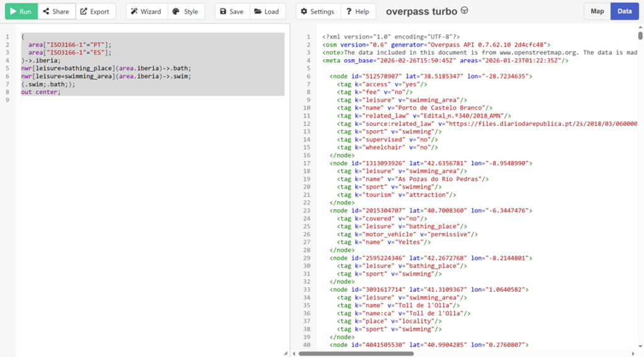This screenshot has width=644, height=357.
Task: Open the Share dialog
Action: pyautogui.click(x=57, y=11)
